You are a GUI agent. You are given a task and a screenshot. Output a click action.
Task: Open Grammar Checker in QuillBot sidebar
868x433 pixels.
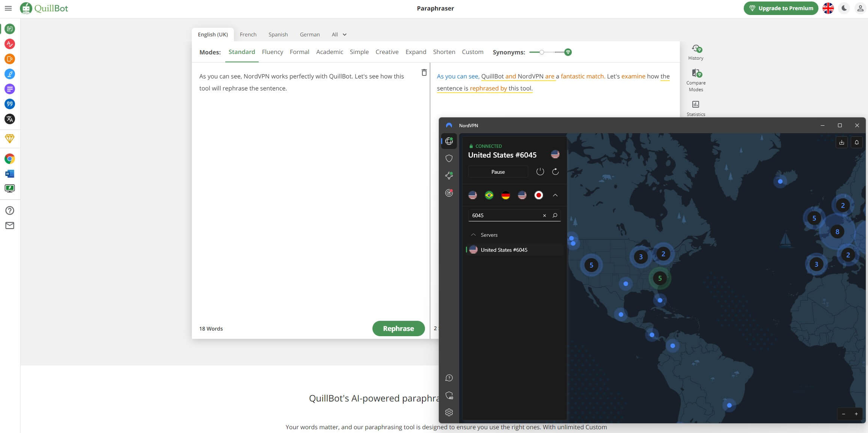10,44
